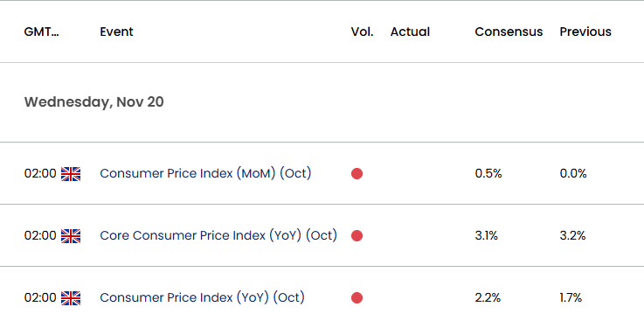The width and height of the screenshot is (644, 321).
Task: Click UK flag beside Core Consumer Price Index
Action: (x=71, y=236)
